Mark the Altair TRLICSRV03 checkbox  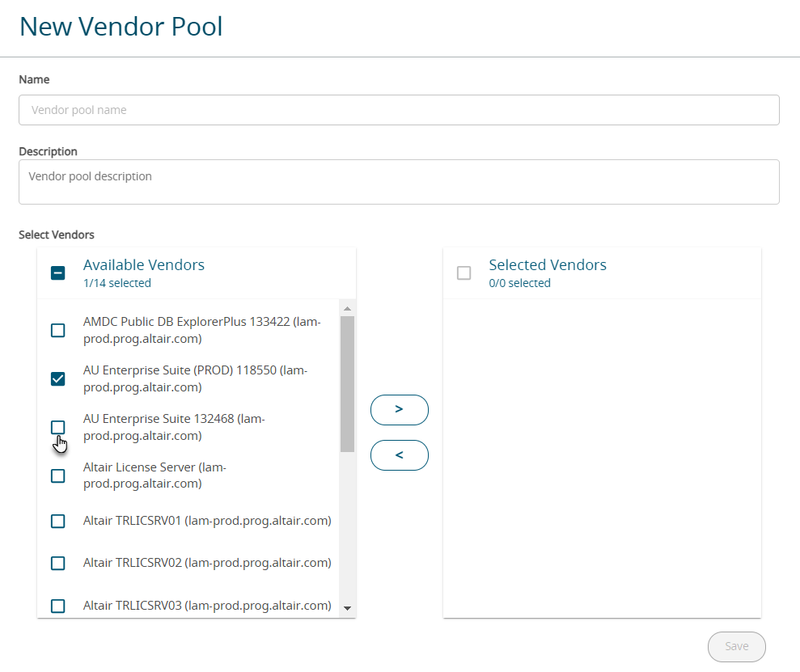coord(58,606)
